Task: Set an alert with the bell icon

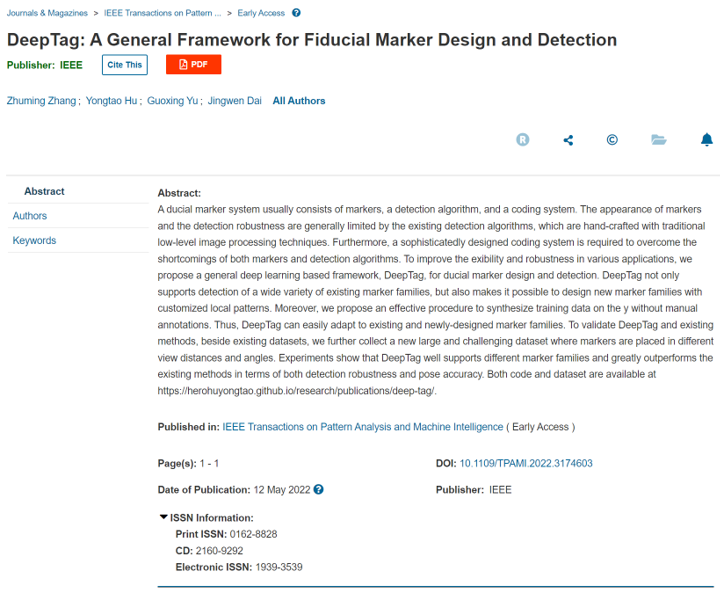Action: 706,140
